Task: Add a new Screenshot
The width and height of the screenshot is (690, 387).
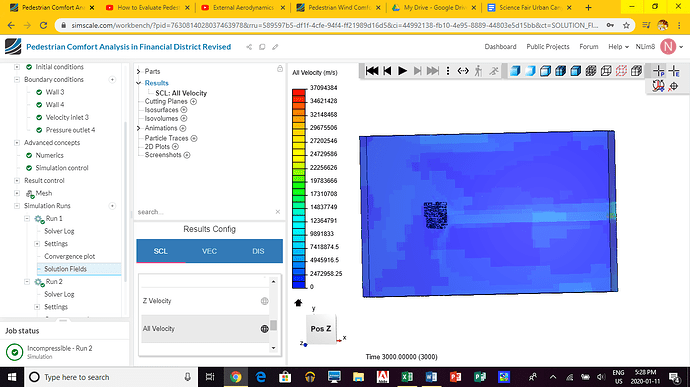Action: tap(187, 155)
